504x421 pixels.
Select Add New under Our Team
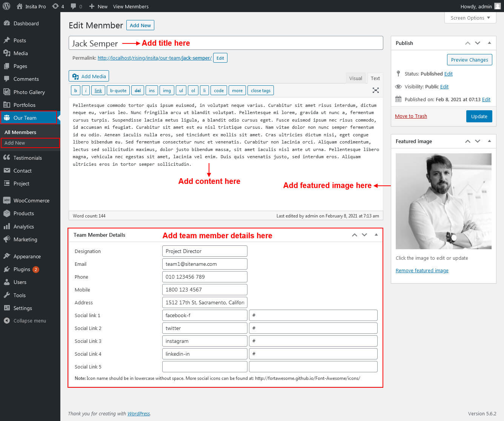tap(15, 143)
